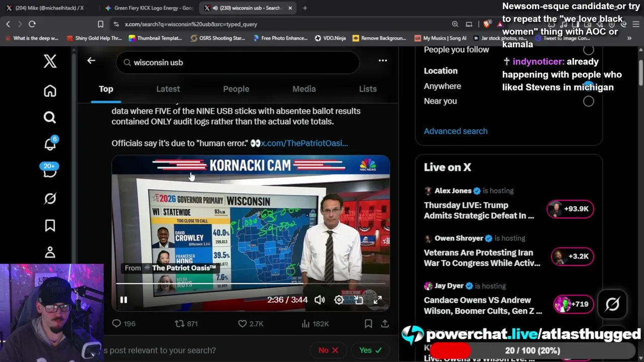
Task: Bookmark the Wisconsin USB post
Action: pyautogui.click(x=368, y=324)
